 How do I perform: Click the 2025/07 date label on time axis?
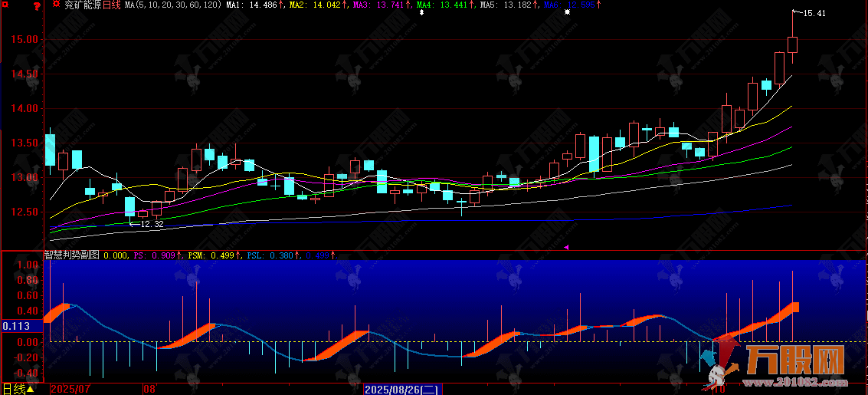point(70,389)
